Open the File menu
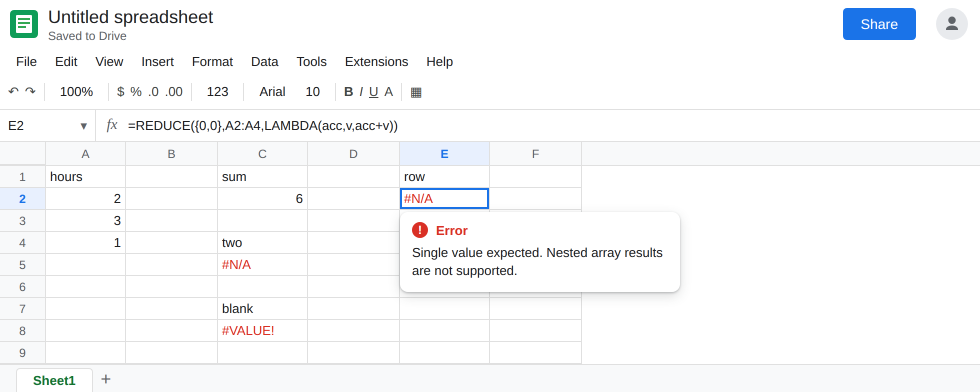This screenshot has width=980, height=392. [x=26, y=61]
